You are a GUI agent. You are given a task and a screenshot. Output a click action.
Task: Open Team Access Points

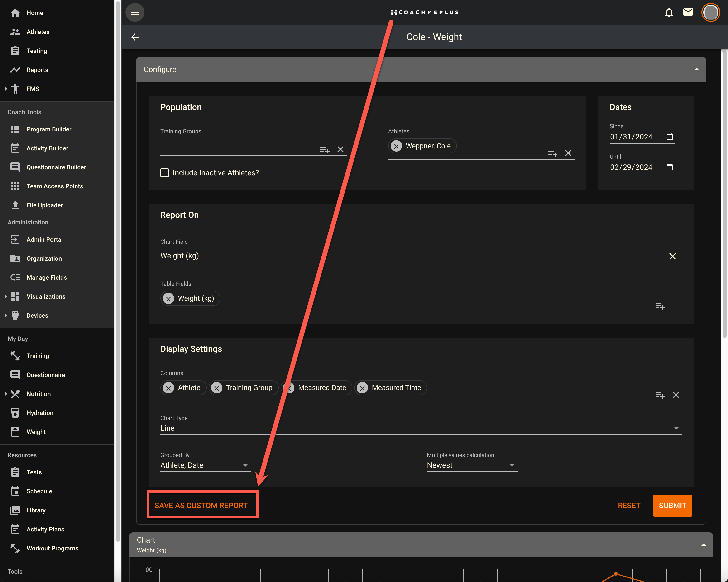pos(57,186)
